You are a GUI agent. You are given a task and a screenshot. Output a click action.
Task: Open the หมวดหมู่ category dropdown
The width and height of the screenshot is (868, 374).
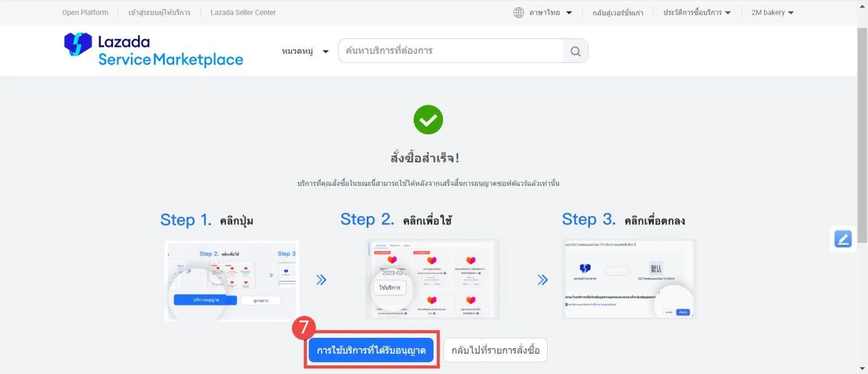305,51
